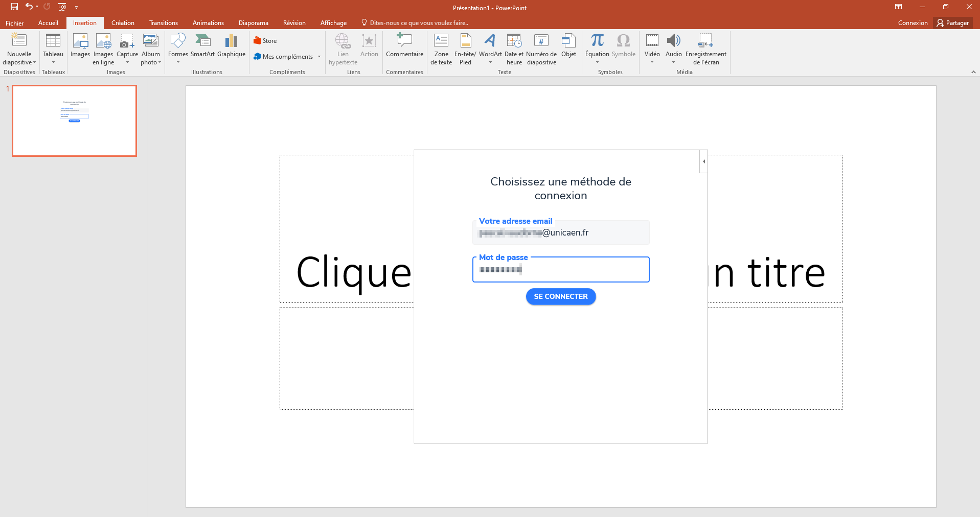Image resolution: width=980 pixels, height=517 pixels.
Task: Click the Partager share button
Action: pos(953,23)
